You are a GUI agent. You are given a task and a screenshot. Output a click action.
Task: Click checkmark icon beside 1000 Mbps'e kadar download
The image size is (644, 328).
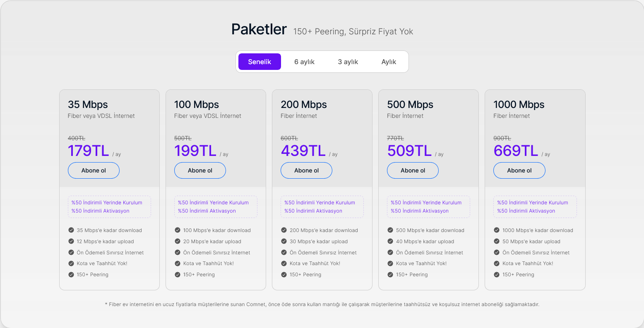tap(496, 230)
